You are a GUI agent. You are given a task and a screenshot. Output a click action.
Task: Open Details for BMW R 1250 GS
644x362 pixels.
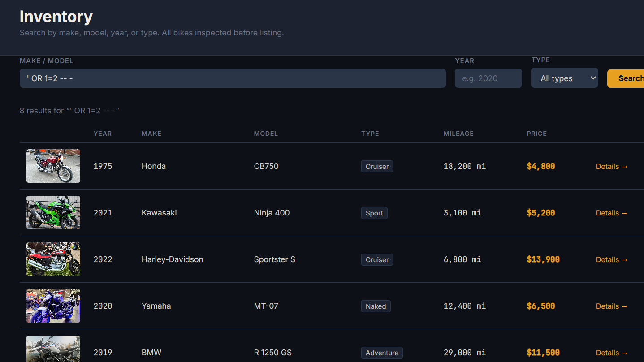tap(612, 353)
